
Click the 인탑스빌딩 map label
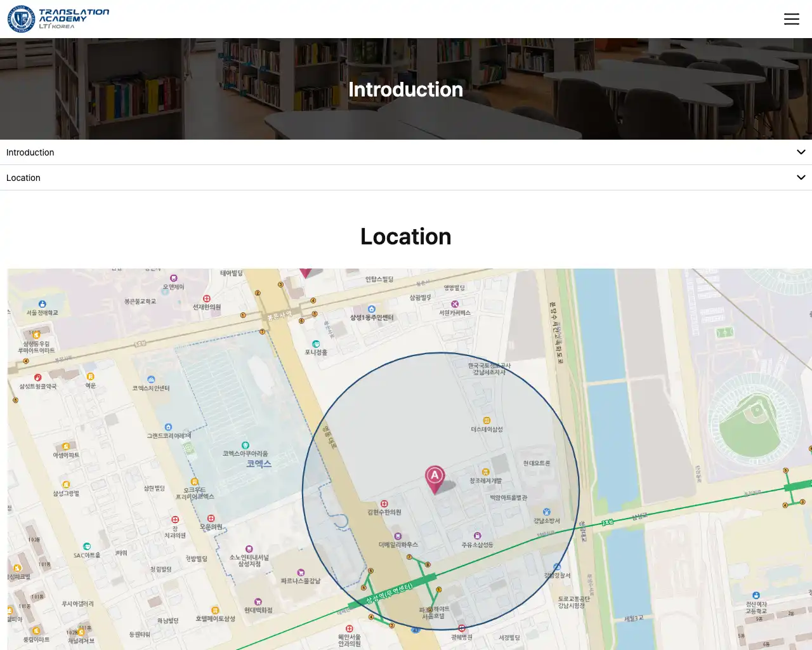click(379, 279)
